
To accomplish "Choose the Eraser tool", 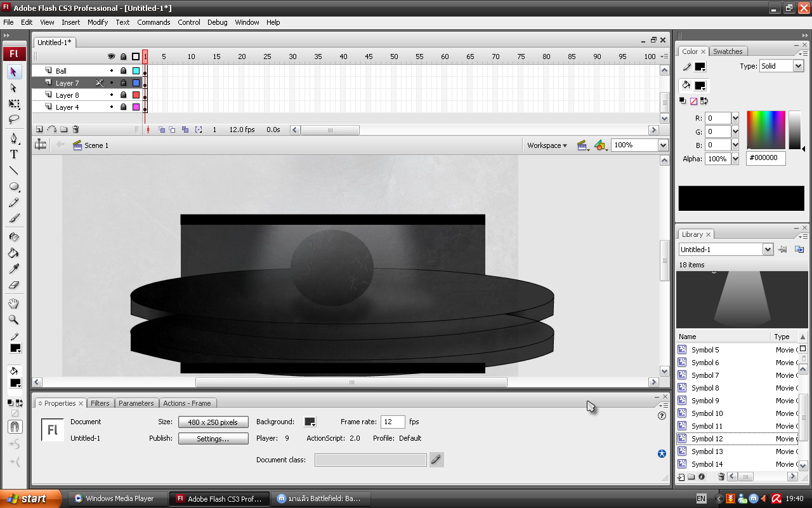I will [14, 285].
